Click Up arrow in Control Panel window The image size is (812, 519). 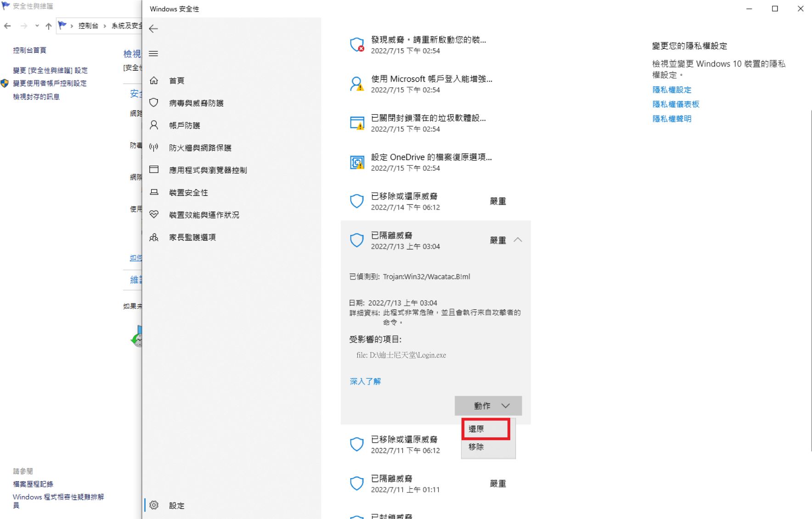49,26
